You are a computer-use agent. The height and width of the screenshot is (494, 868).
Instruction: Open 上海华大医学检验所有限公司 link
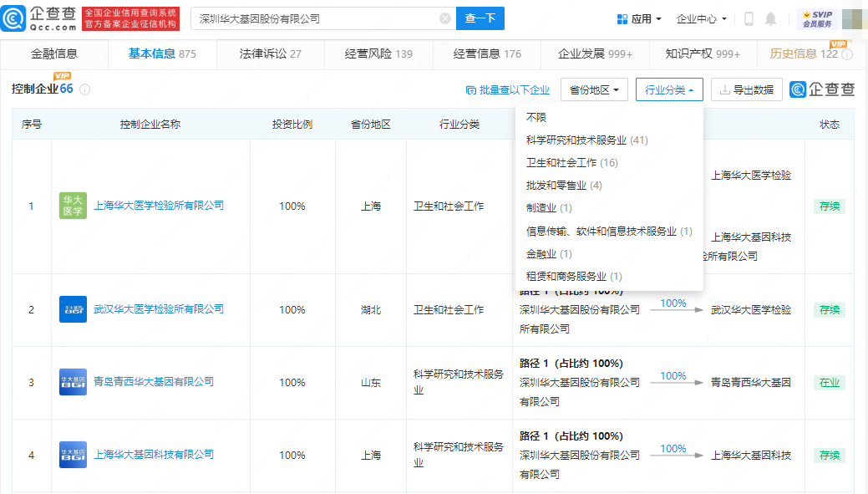[x=159, y=206]
